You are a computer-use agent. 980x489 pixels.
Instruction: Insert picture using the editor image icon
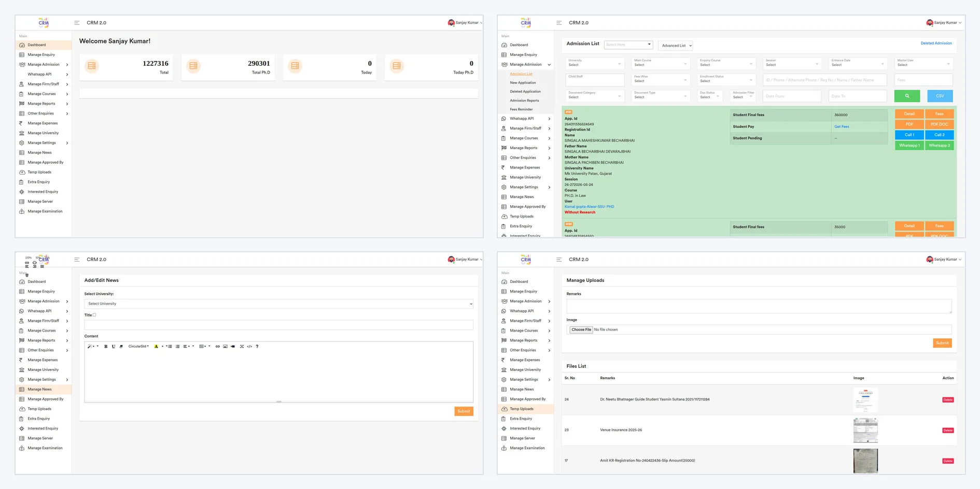225,347
